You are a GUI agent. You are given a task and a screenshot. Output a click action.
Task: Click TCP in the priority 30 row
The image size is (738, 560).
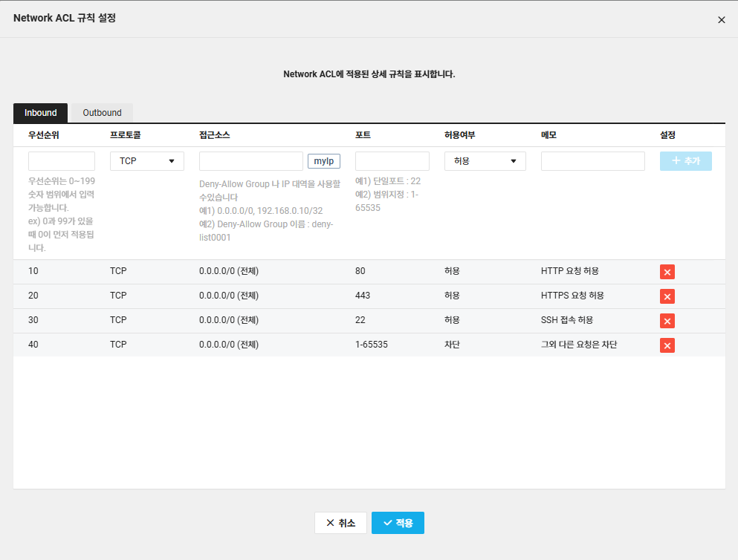pos(118,319)
